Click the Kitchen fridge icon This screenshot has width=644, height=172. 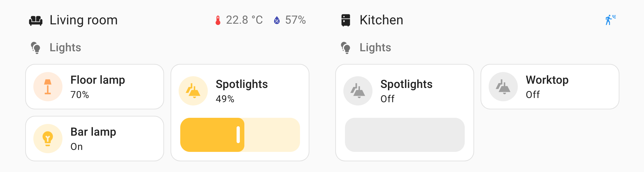point(346,20)
